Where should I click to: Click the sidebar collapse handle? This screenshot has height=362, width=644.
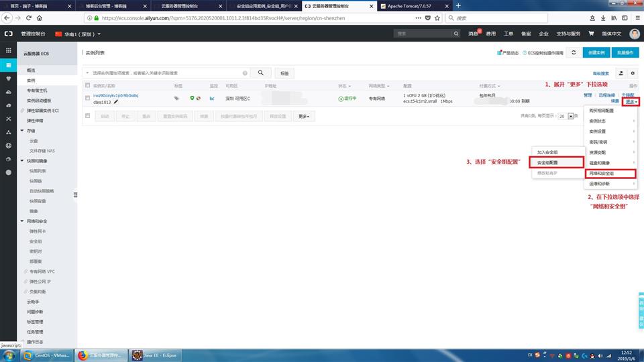tap(76, 194)
